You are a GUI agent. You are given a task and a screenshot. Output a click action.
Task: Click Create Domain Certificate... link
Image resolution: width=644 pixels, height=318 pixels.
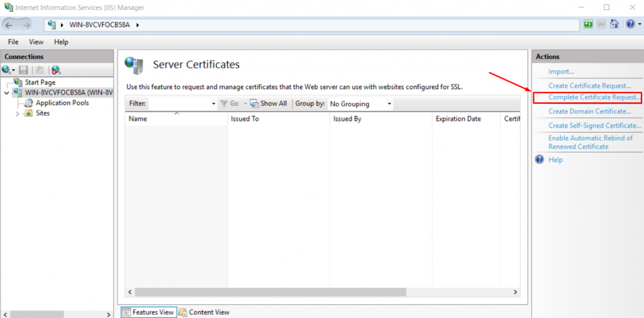pos(589,111)
